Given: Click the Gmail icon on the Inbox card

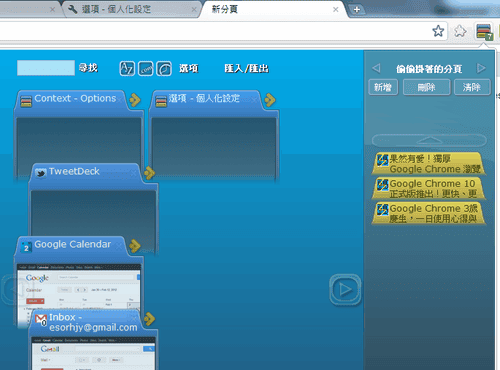Looking at the screenshot, I should pos(41,320).
